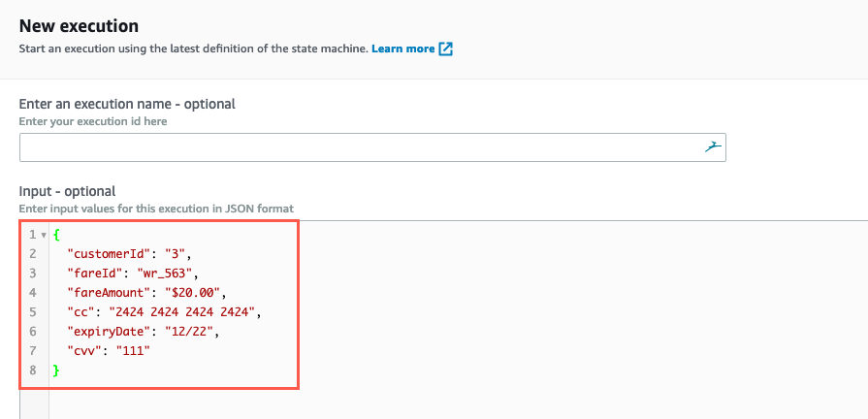
Task: Select gutter line number 7
Action: click(x=33, y=351)
